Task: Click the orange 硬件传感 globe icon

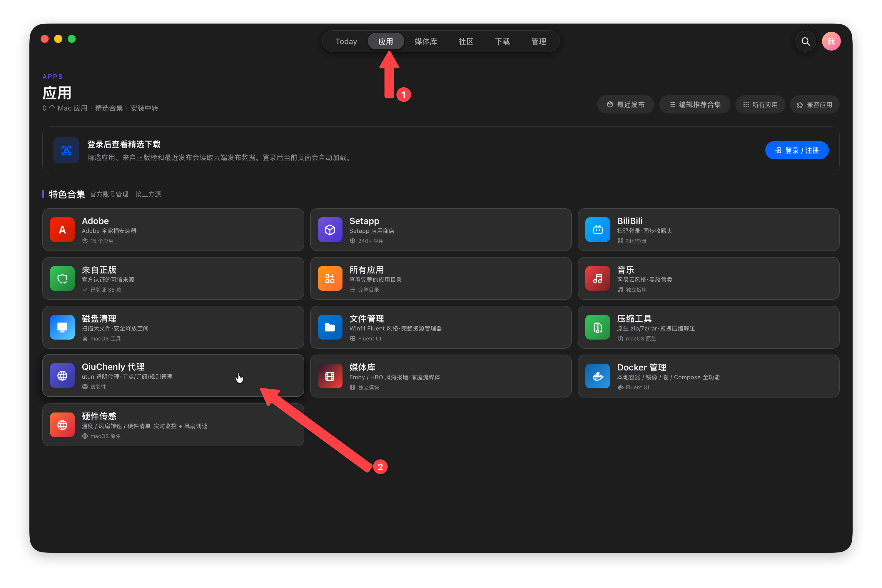Action: coord(62,425)
